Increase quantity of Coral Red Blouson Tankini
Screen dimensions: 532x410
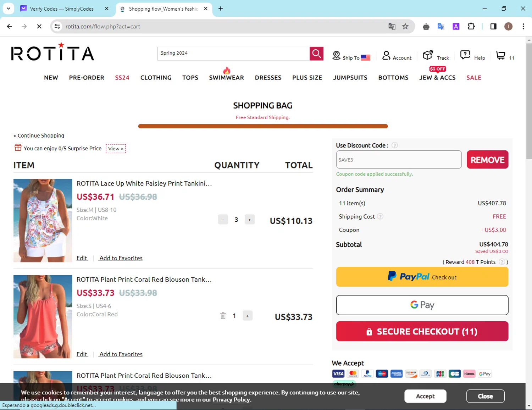pos(248,316)
